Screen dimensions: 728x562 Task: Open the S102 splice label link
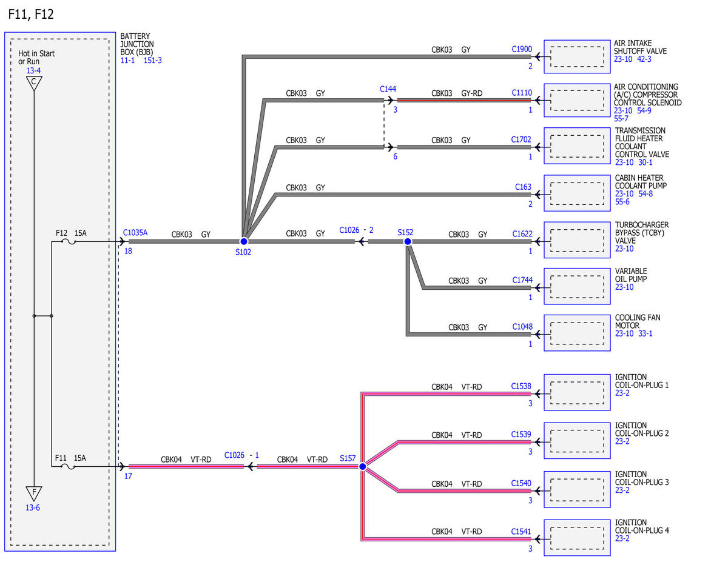(x=243, y=252)
